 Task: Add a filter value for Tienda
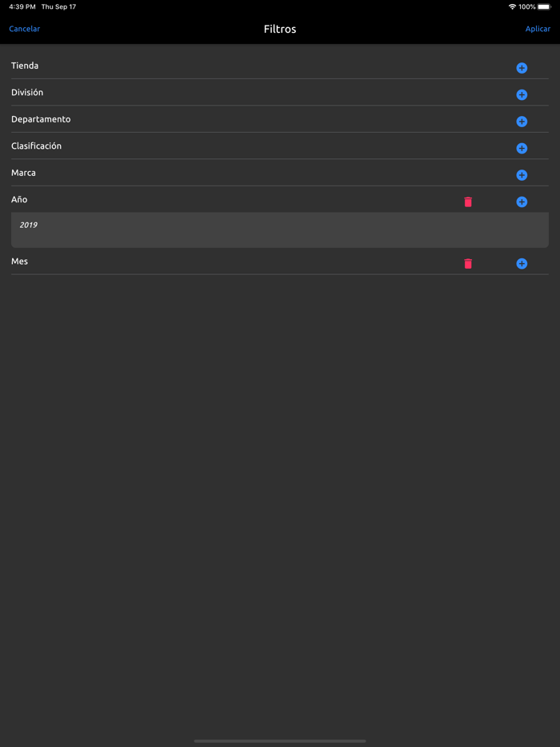click(x=522, y=68)
